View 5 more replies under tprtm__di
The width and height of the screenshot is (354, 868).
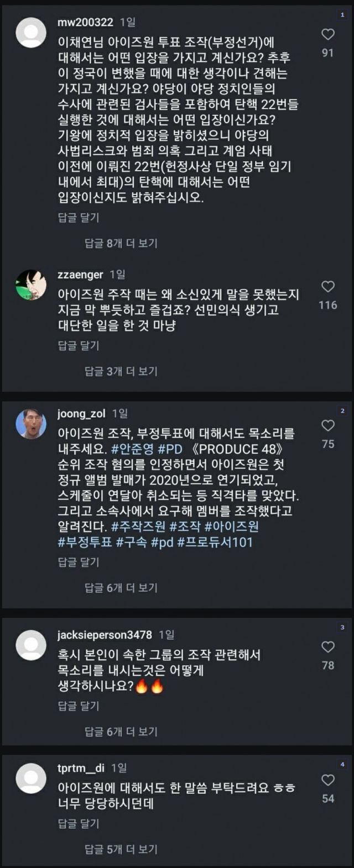(121, 849)
